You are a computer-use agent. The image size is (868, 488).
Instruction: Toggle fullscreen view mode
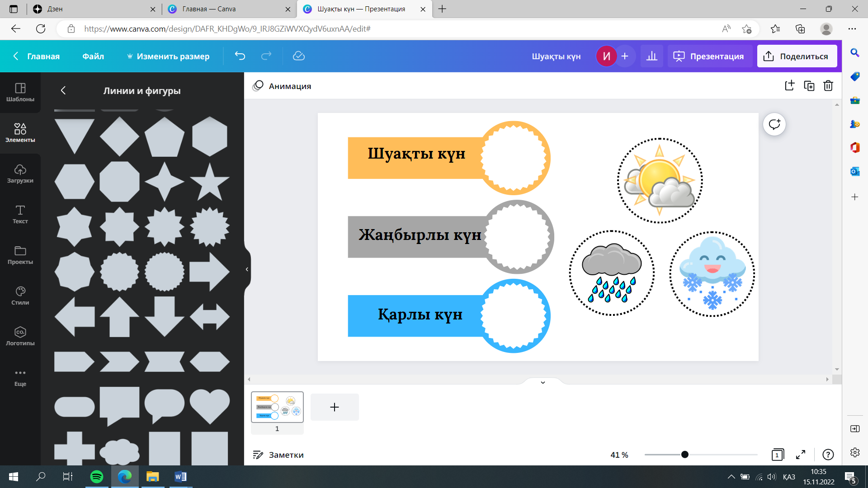pyautogui.click(x=800, y=455)
